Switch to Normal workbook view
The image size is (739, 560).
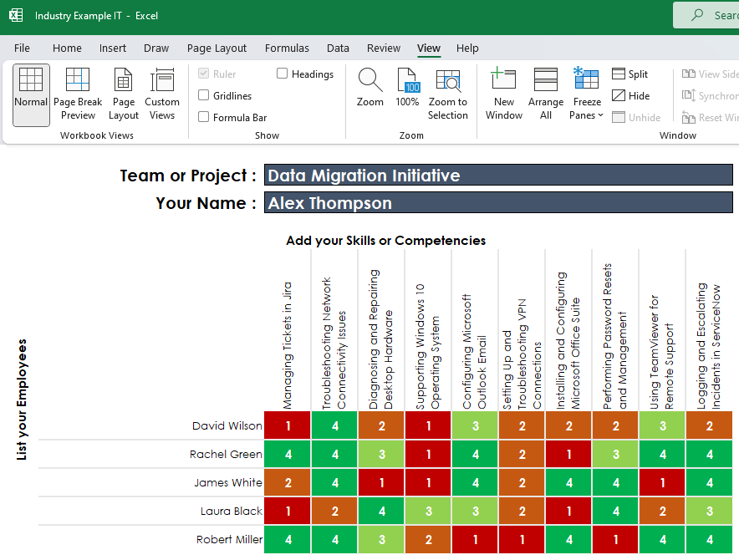(31, 94)
